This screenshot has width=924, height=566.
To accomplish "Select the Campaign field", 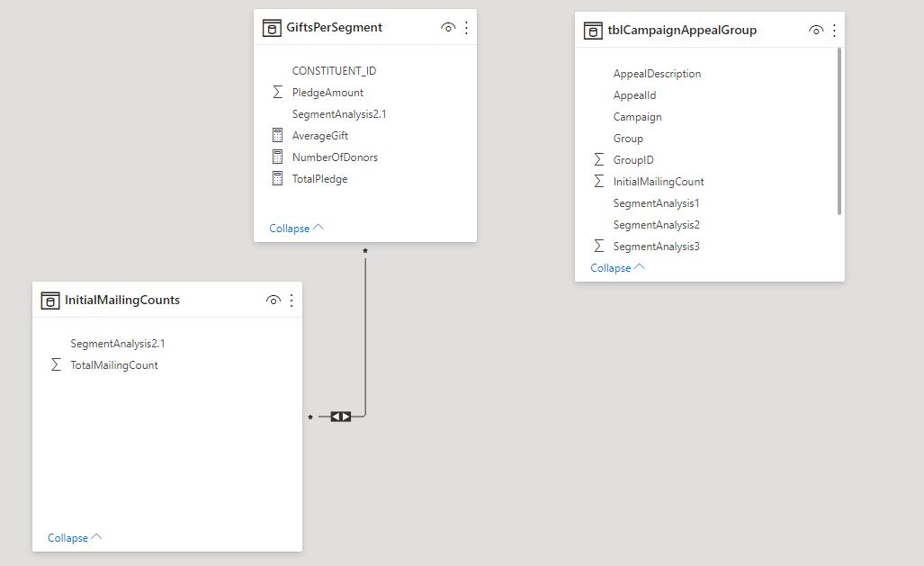I will coord(638,117).
